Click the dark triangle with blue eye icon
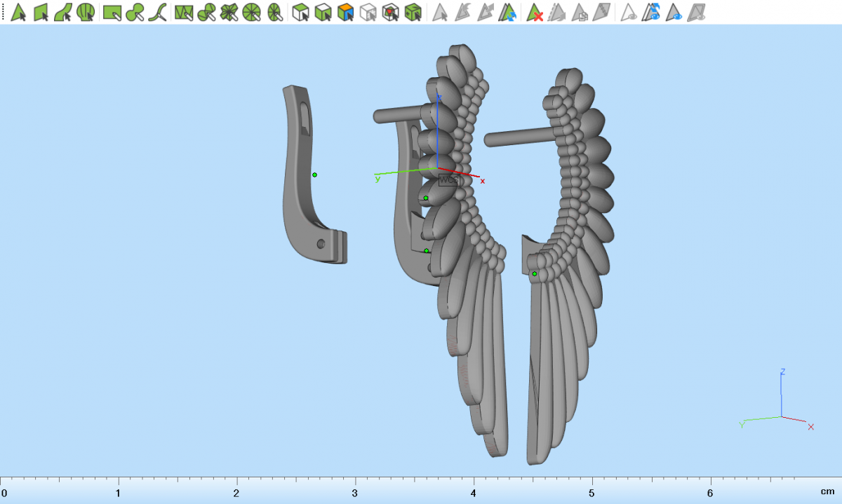Screen dimensions: 842x504 [674, 12]
